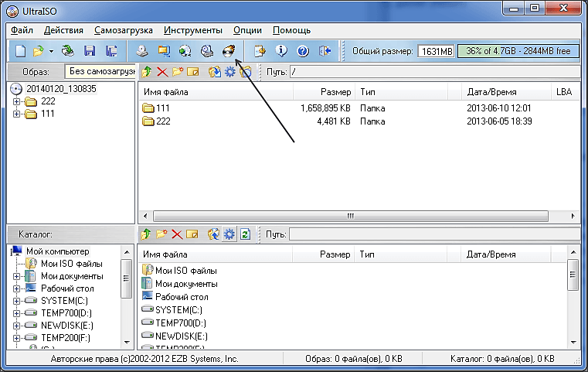
Task: Click the Make CD/DVD Image drive icon
Action: pos(142,51)
